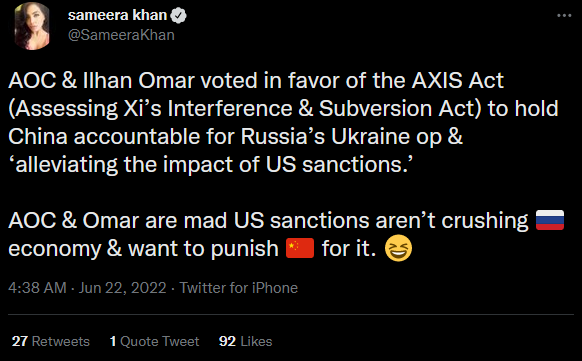Click the Chinese flag emoji
582x361 pixels.
point(300,248)
